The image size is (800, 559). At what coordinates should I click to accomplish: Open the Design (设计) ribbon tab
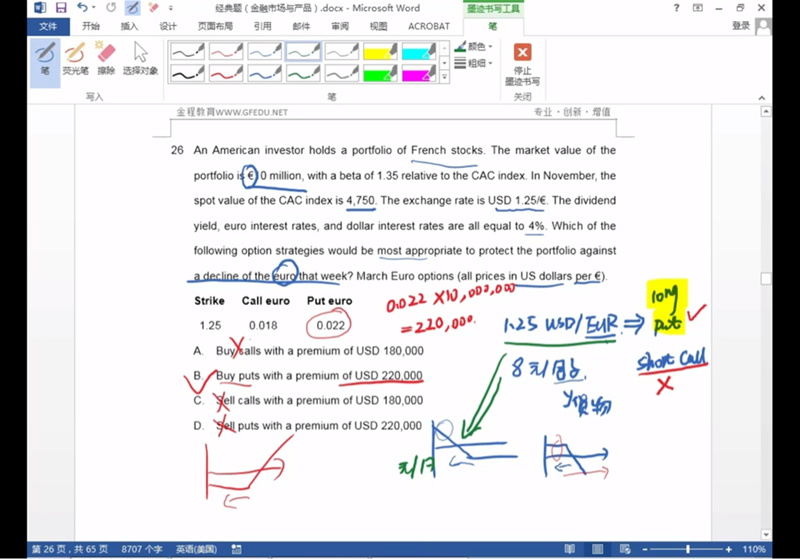tap(167, 26)
